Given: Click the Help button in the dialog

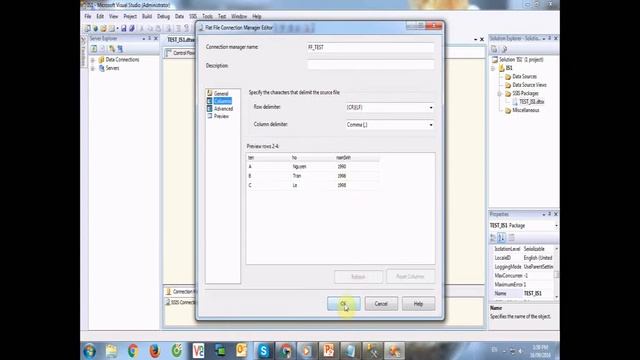Looking at the screenshot, I should [x=418, y=304].
